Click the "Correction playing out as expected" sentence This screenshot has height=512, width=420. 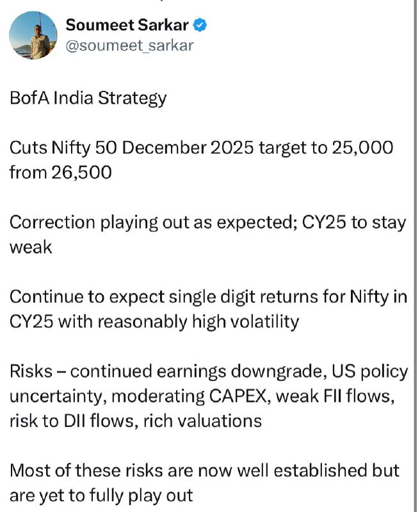click(153, 223)
